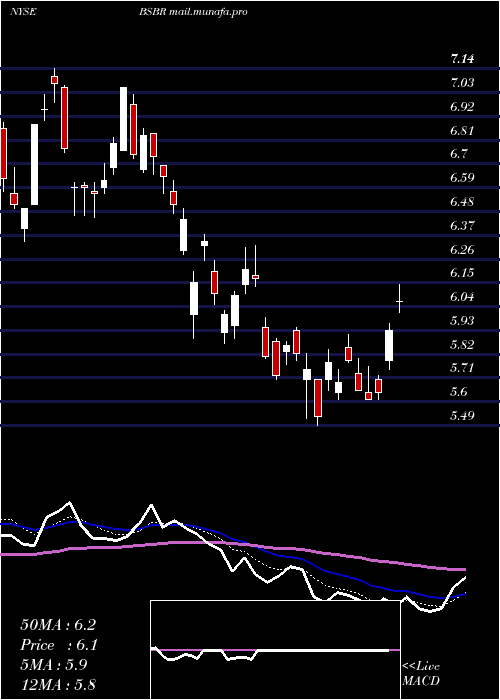Click the 6.92 price axis label
This screenshot has height=700, width=500.
click(462, 107)
